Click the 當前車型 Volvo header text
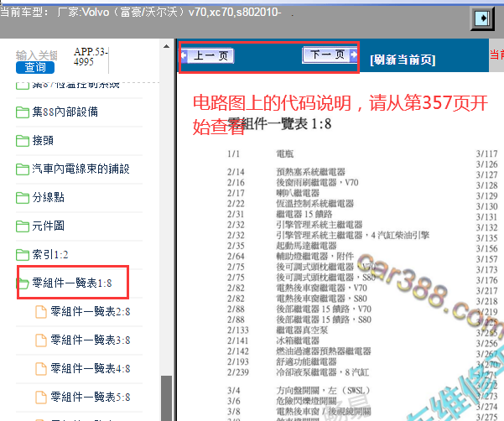 point(140,13)
